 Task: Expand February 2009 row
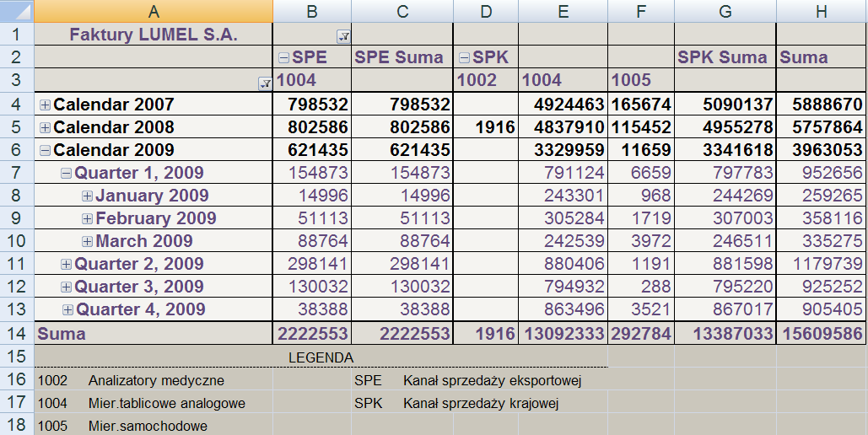[x=87, y=218]
